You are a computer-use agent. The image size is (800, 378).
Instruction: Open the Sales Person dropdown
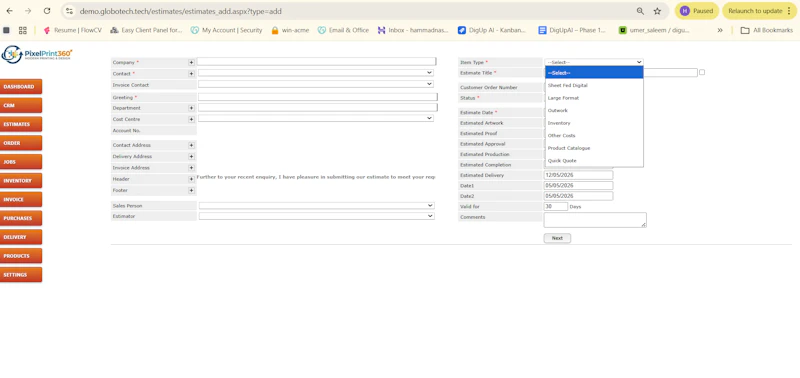point(316,206)
